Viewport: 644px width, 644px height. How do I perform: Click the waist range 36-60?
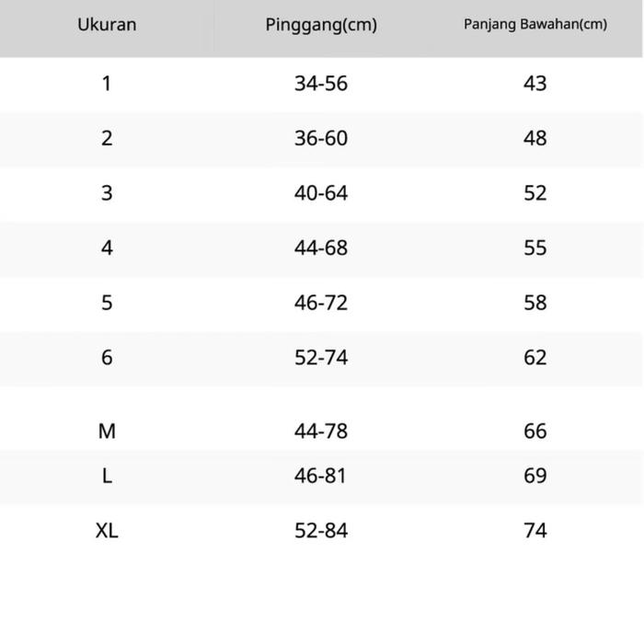point(321,139)
